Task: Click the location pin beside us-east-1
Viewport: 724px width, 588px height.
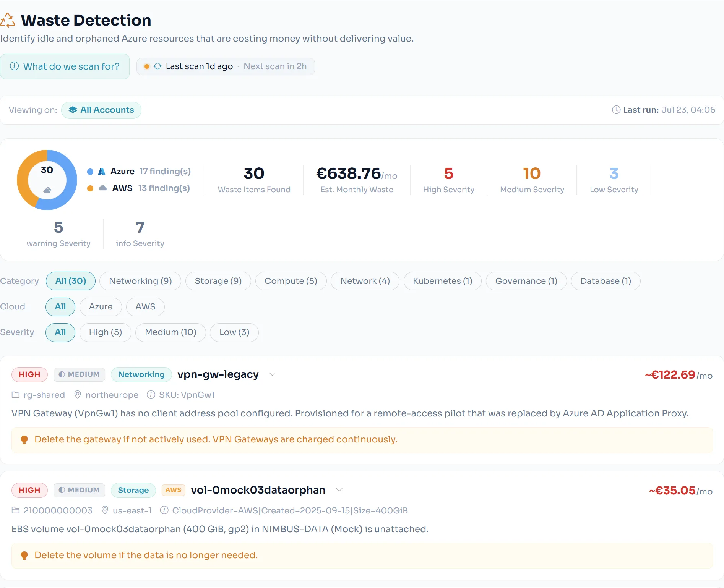Action: [105, 510]
